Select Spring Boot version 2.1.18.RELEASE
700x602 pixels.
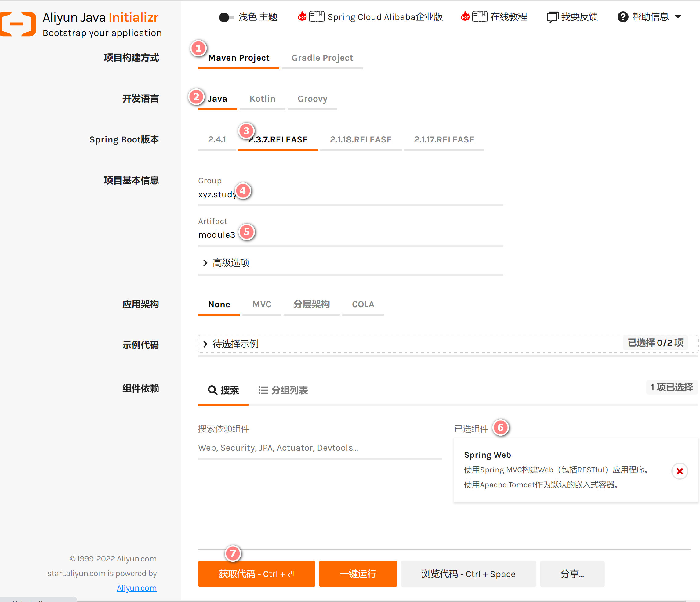click(x=361, y=140)
